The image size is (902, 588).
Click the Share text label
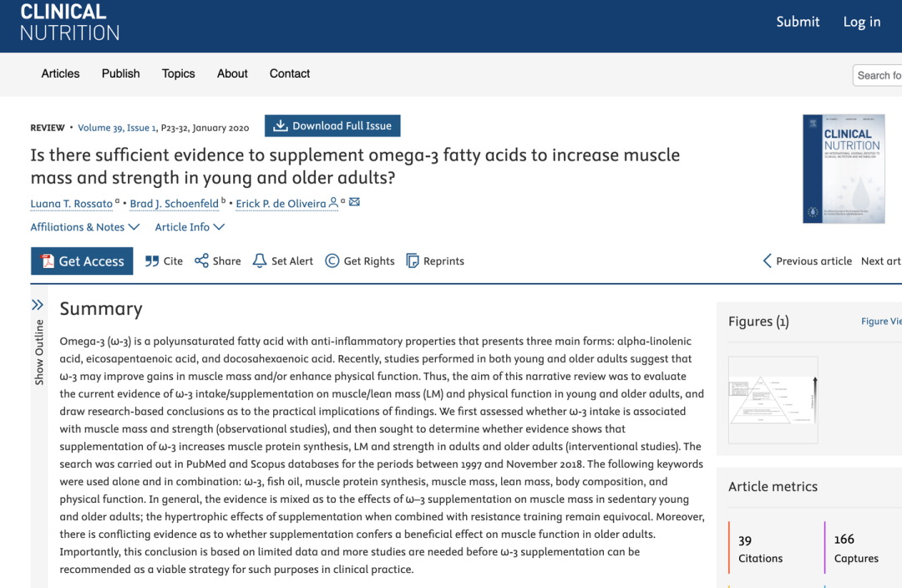(226, 261)
